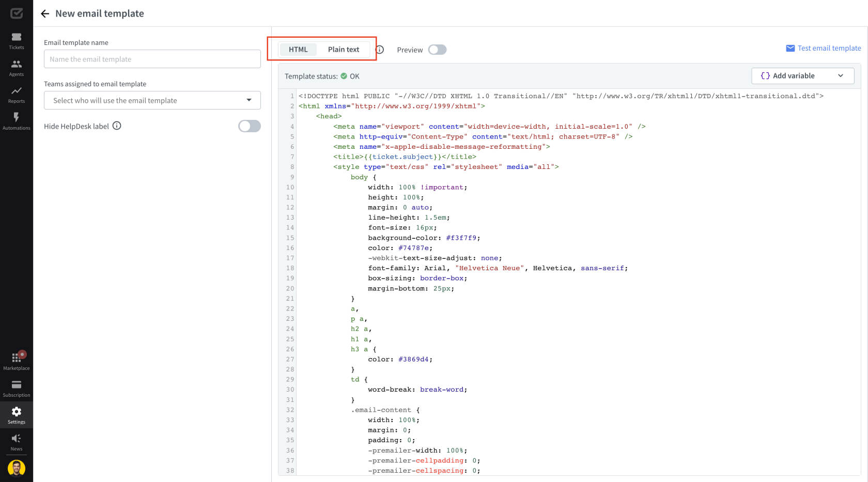Click the word-break: break-word line
This screenshot has width=868, height=482.
tap(417, 390)
